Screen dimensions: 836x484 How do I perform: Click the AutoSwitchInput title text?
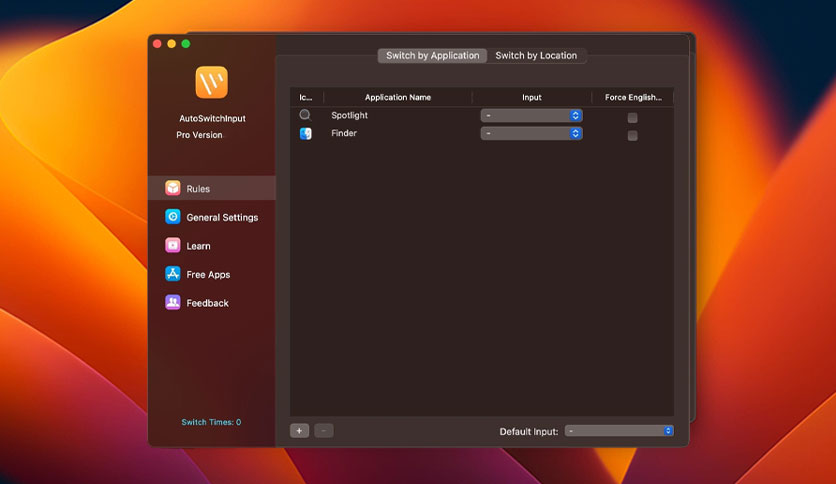[x=212, y=118]
